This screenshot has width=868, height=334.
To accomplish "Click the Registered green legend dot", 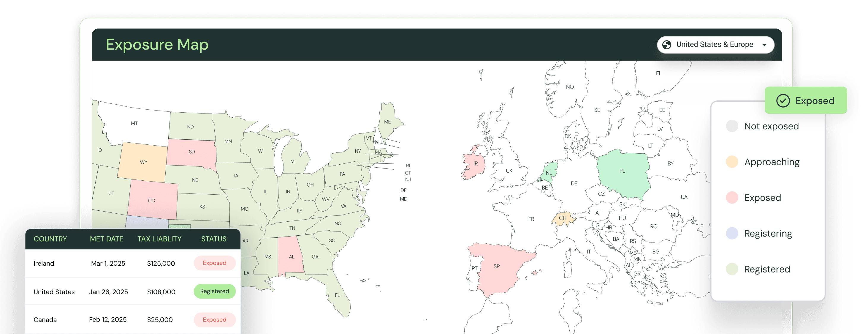I will [x=732, y=269].
